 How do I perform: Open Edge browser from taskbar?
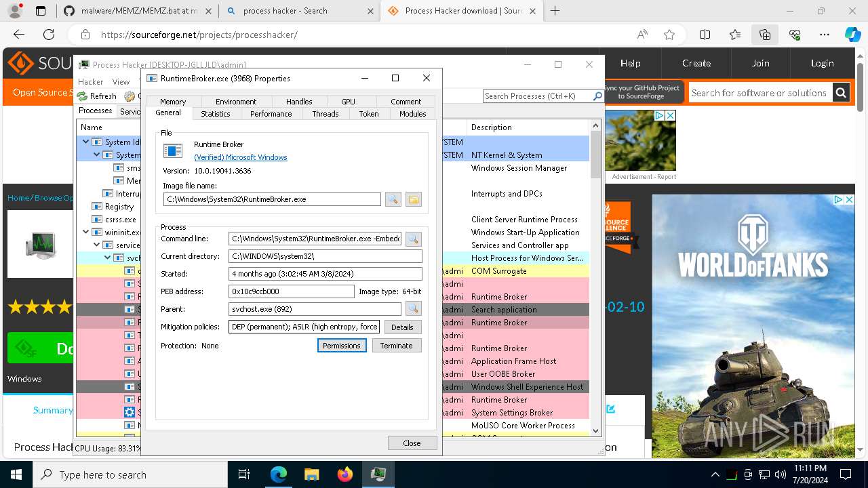point(279,474)
